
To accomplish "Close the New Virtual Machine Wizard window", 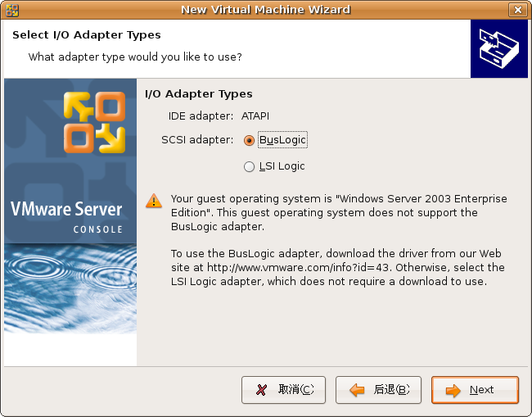I will pyautogui.click(x=518, y=10).
